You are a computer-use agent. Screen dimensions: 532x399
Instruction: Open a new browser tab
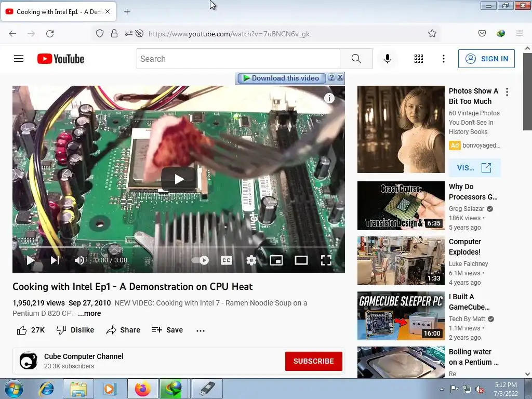click(x=127, y=12)
